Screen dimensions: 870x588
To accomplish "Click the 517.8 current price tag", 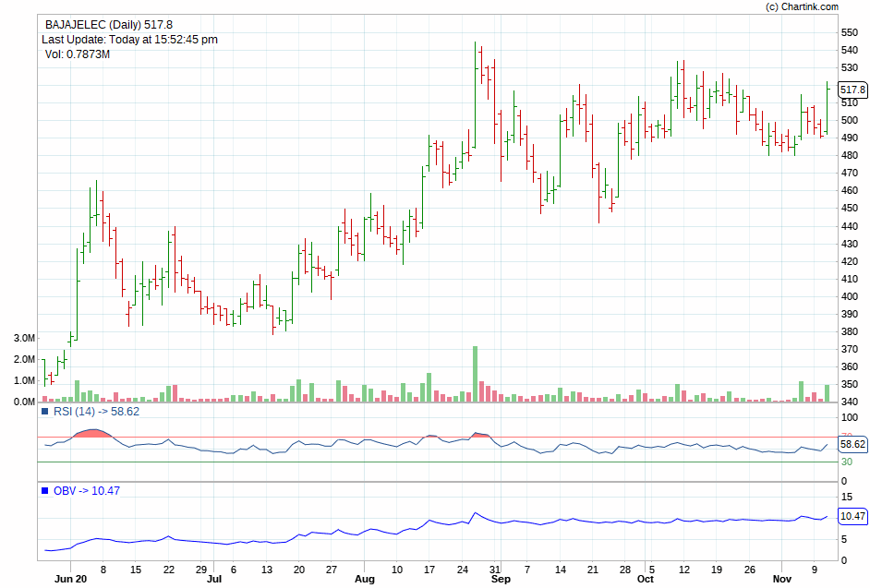I will (x=852, y=90).
